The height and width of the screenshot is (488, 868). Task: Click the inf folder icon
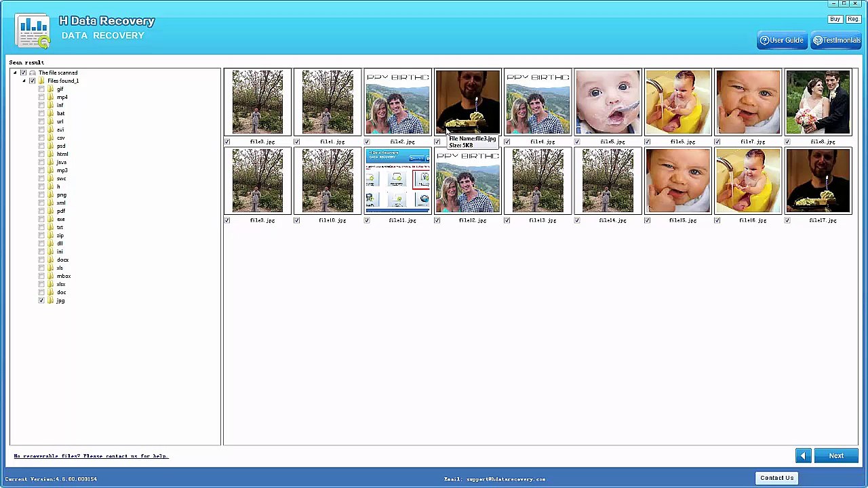pyautogui.click(x=50, y=105)
